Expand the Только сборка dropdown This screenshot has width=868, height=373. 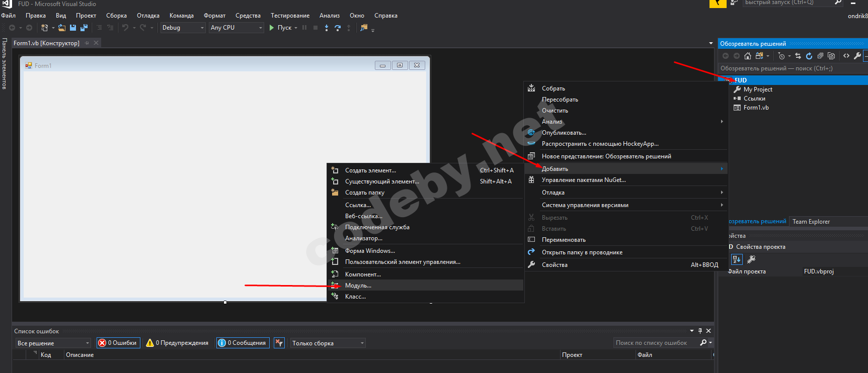pyautogui.click(x=328, y=343)
